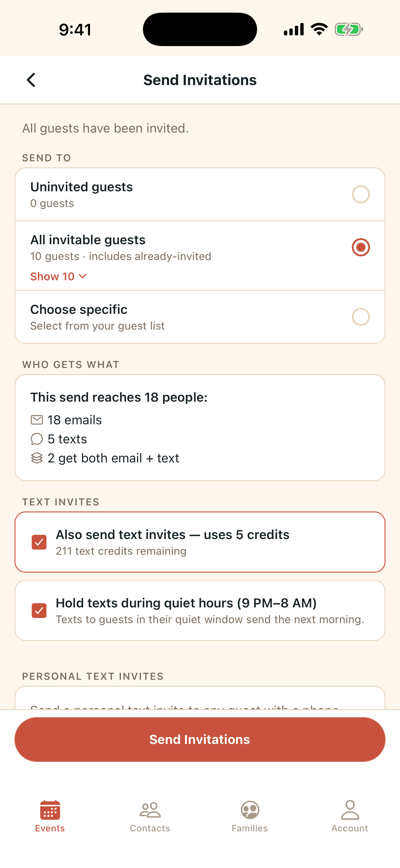Open the Account person icon
This screenshot has height=868, width=400.
(350, 810)
